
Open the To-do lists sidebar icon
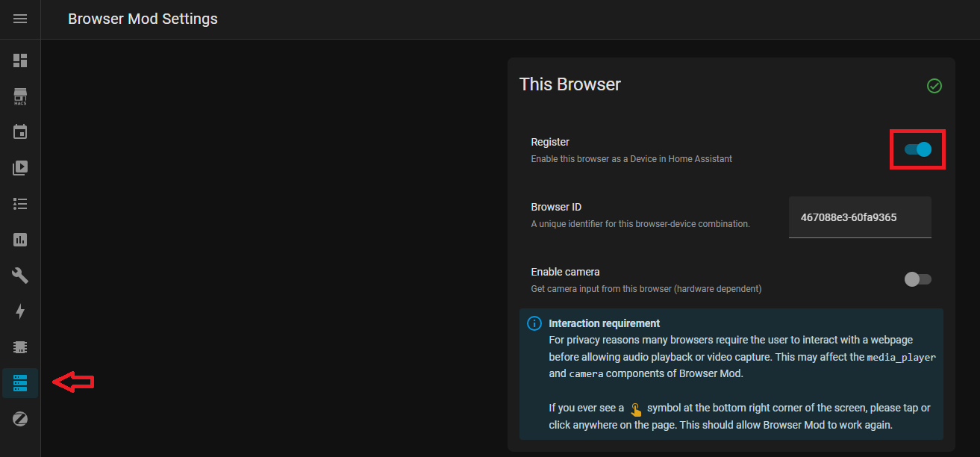tap(20, 204)
